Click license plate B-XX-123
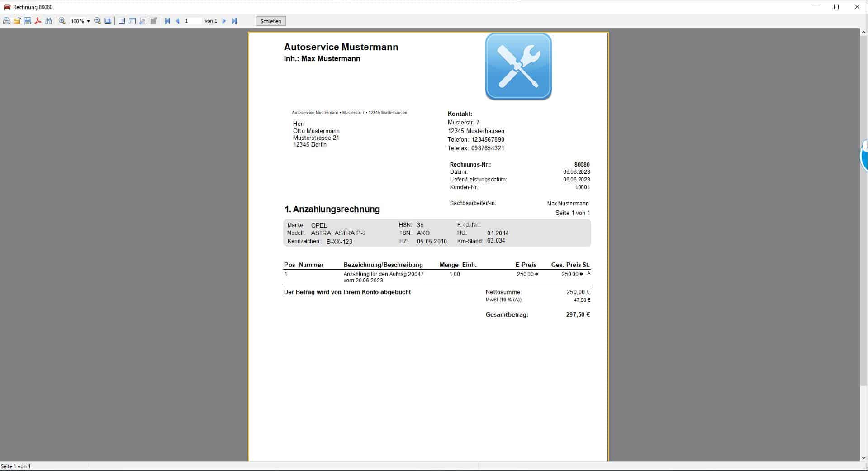Viewport: 868px width, 471px height. 339,242
